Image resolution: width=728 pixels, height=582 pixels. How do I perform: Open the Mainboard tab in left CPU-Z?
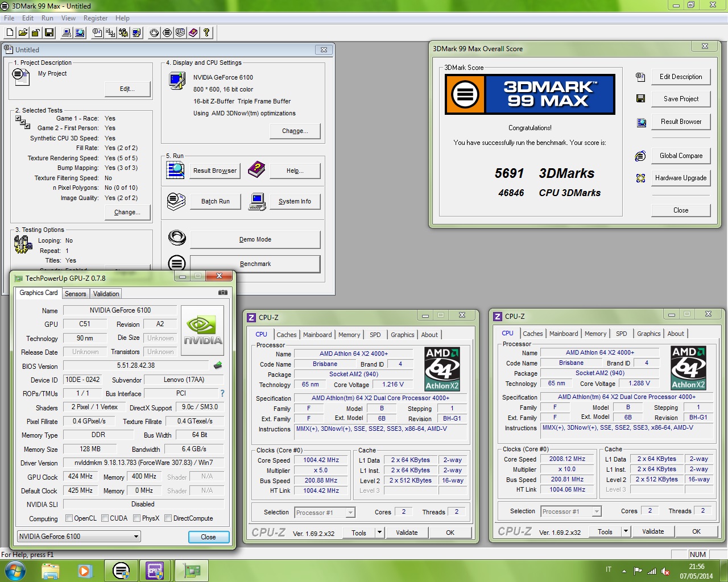coord(317,335)
